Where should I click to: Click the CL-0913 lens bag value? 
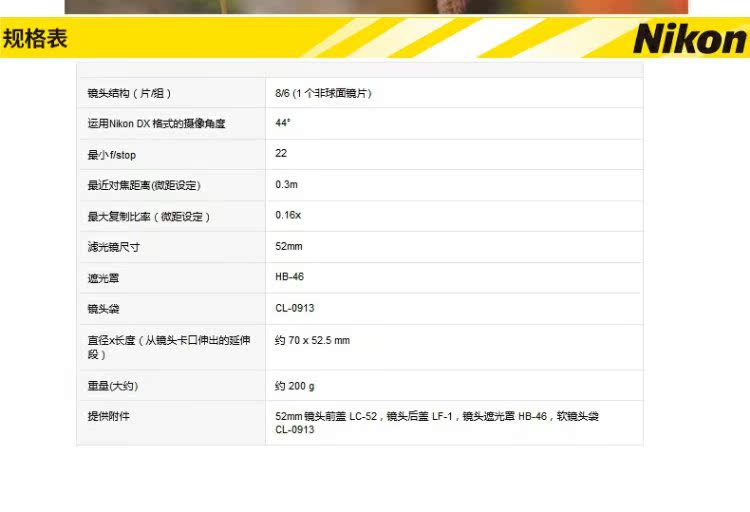click(x=295, y=308)
